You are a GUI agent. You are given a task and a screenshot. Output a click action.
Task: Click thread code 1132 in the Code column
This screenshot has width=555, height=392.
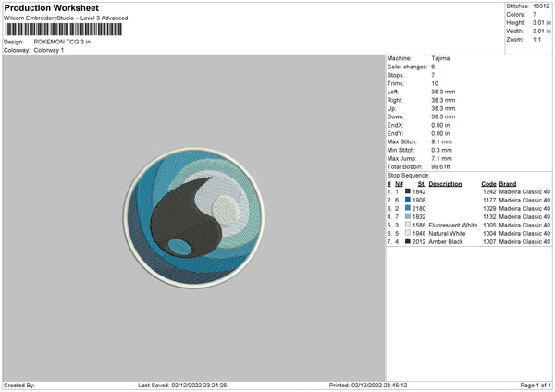coord(489,217)
